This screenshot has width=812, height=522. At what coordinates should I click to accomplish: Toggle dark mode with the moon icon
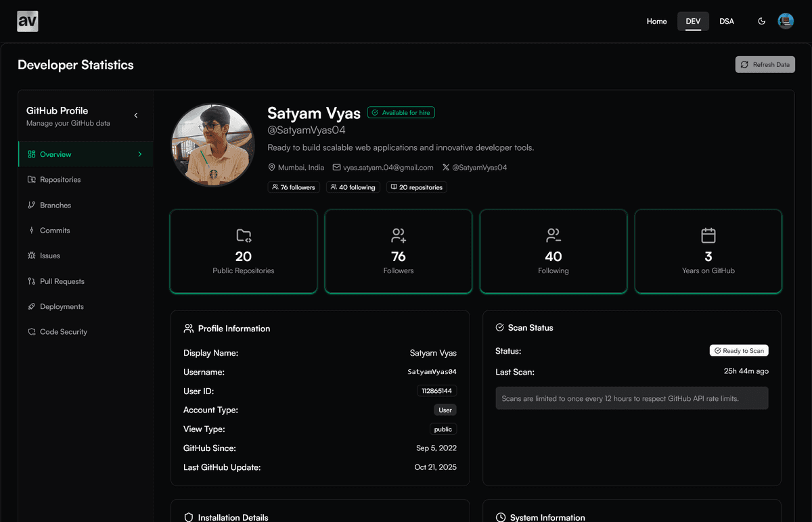(761, 21)
